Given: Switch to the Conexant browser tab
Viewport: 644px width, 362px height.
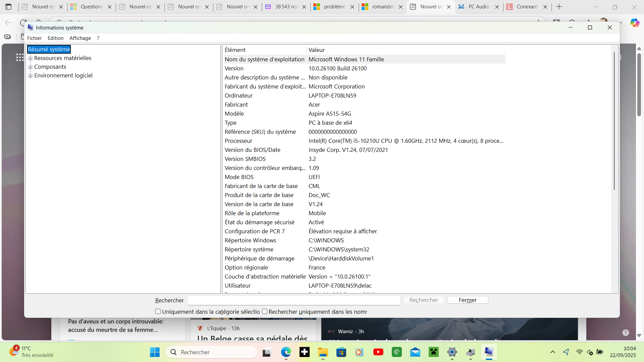Looking at the screenshot, I should 527,7.
